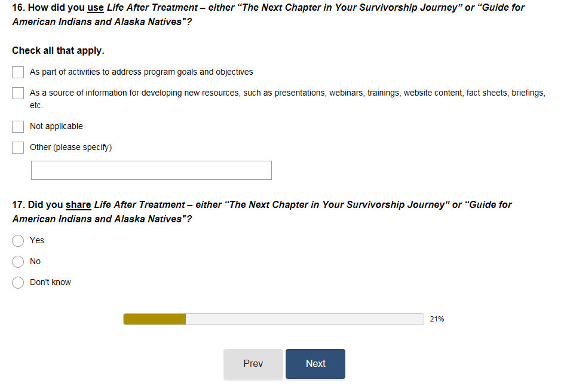Click the survey progress bar
This screenshot has height=392, width=567.
(x=273, y=319)
